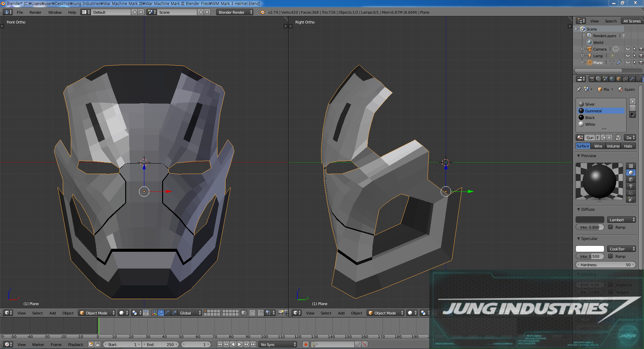Open the Scene properties tab
Screen dimensions: 644x349
coord(605,79)
